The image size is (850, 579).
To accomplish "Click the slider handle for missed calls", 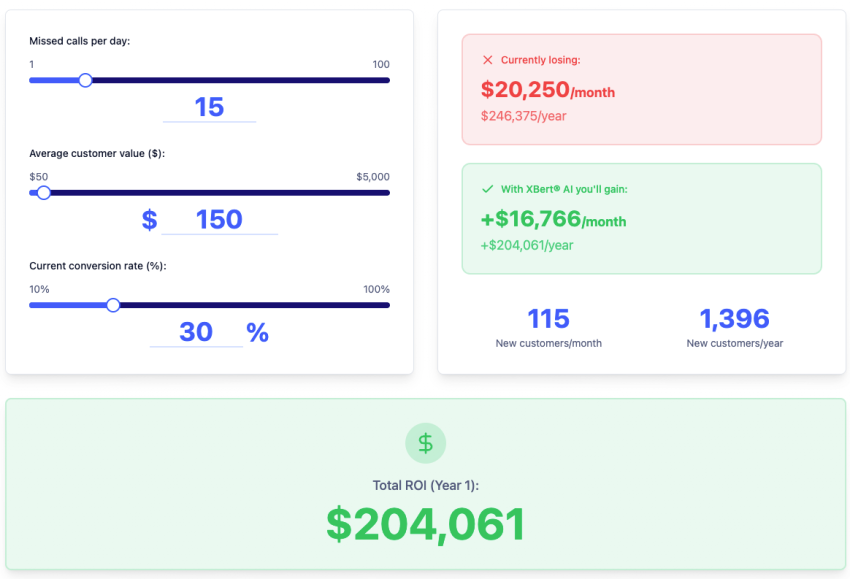I will pos(85,80).
